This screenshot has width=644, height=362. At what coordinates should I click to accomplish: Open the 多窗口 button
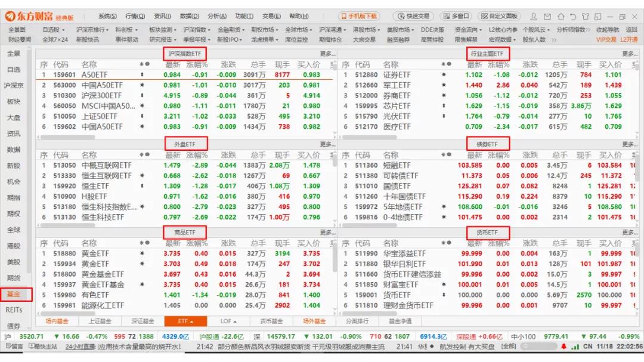[456, 17]
